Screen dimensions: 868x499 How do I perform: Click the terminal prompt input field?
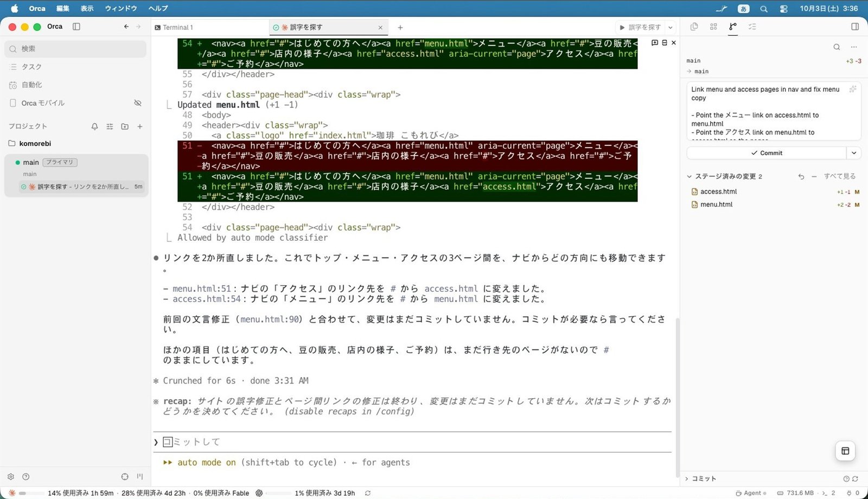coord(412,442)
